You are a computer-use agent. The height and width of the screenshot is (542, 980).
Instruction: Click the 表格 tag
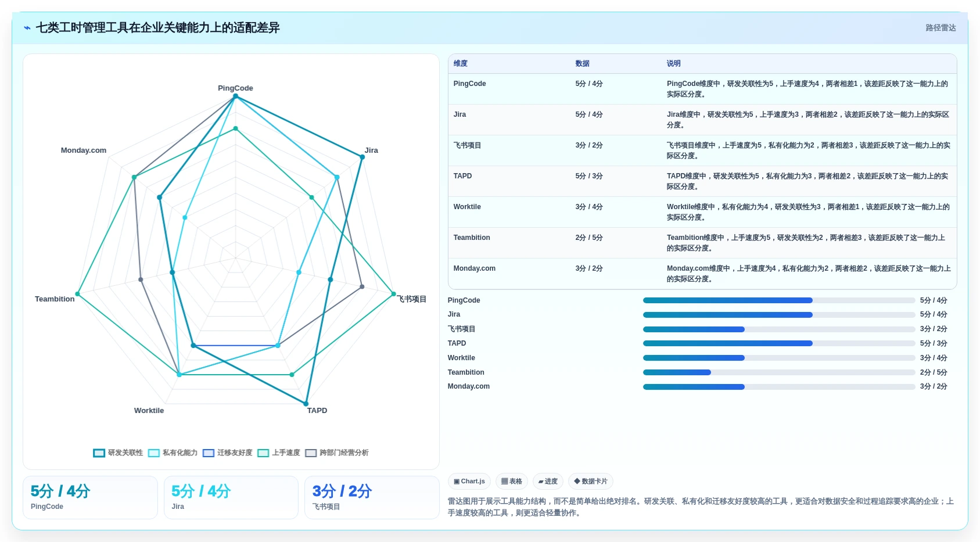(x=512, y=482)
